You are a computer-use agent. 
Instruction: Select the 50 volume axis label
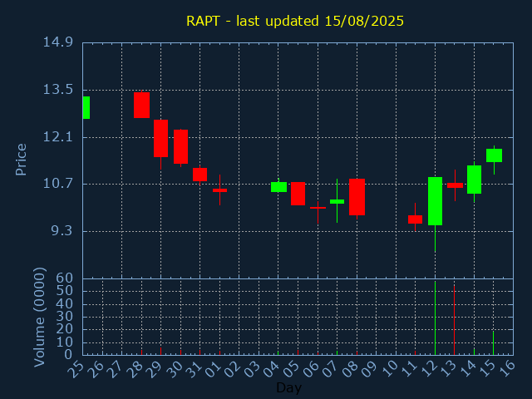65,291
